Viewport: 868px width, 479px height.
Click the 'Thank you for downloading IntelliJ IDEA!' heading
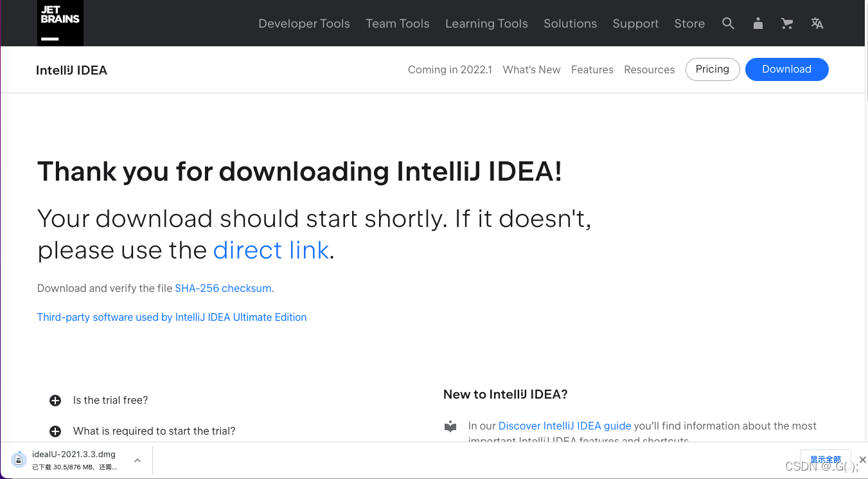pos(299,172)
